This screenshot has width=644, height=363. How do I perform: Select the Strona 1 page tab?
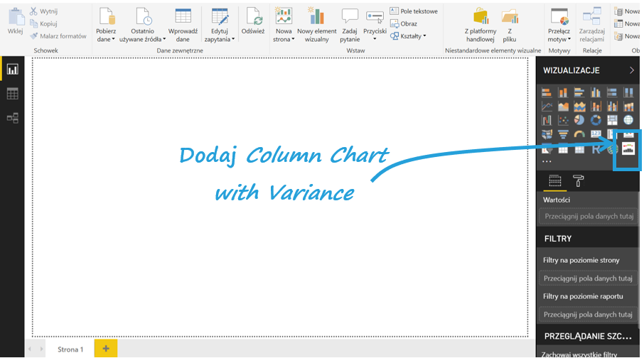coord(70,349)
